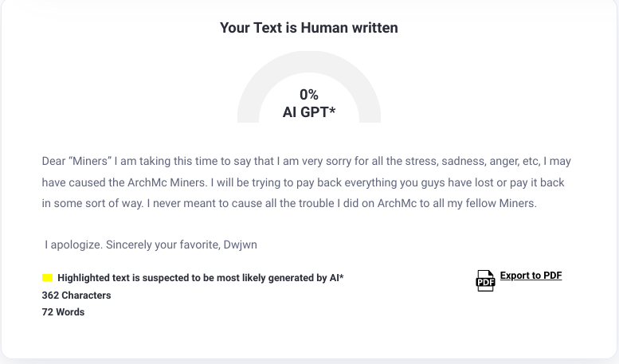Click the 72 Words count
Viewport: 619px width, 364px height.
click(63, 312)
